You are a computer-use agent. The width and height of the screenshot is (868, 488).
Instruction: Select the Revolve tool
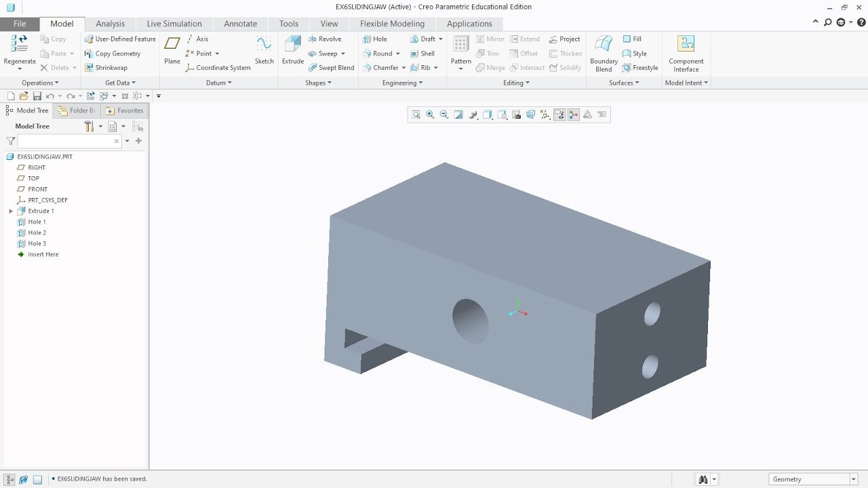click(324, 39)
